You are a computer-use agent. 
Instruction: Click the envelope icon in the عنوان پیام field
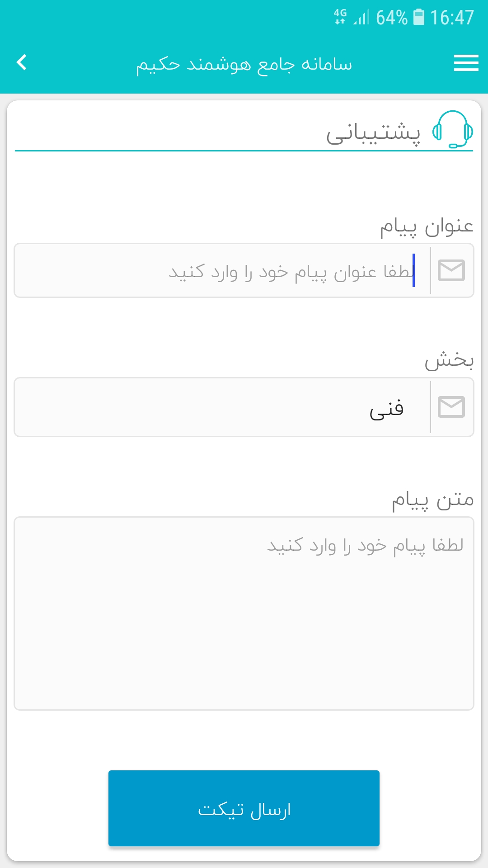coord(450,270)
